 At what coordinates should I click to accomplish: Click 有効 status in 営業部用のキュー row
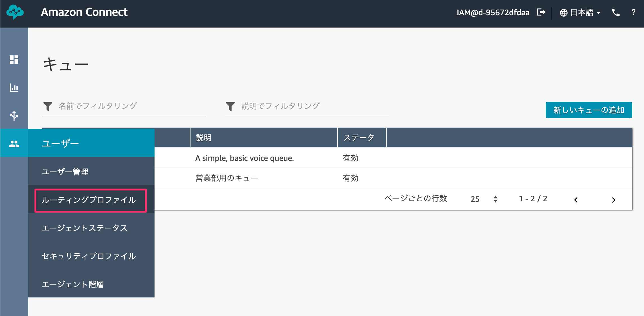350,178
